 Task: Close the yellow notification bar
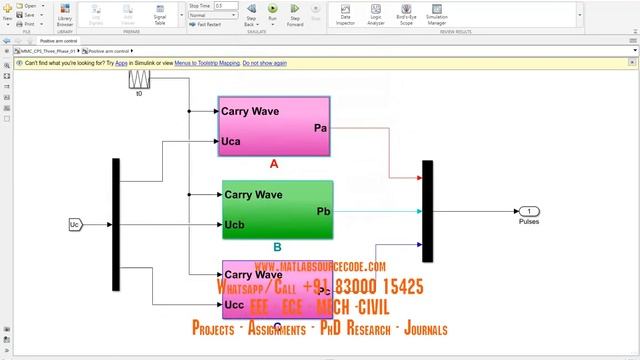[632, 62]
